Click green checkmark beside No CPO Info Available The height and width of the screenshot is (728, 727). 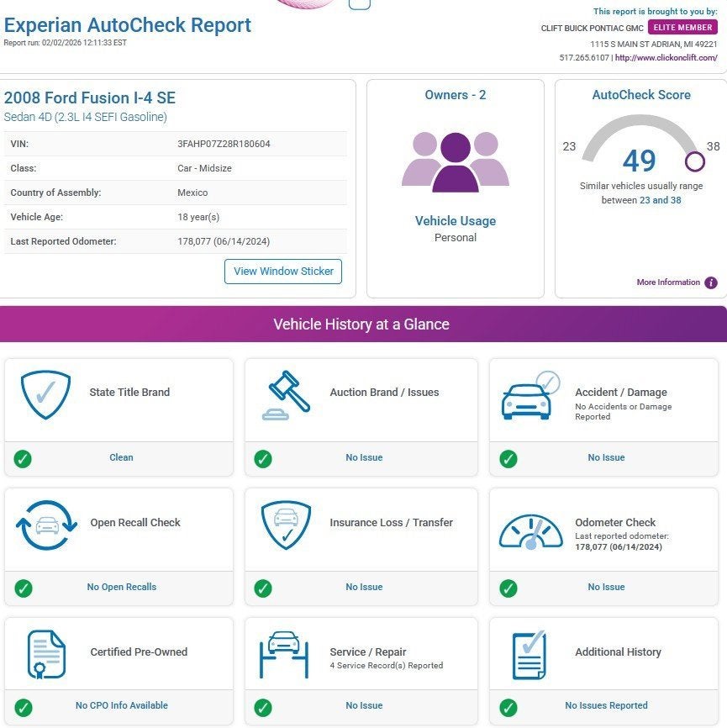click(24, 707)
